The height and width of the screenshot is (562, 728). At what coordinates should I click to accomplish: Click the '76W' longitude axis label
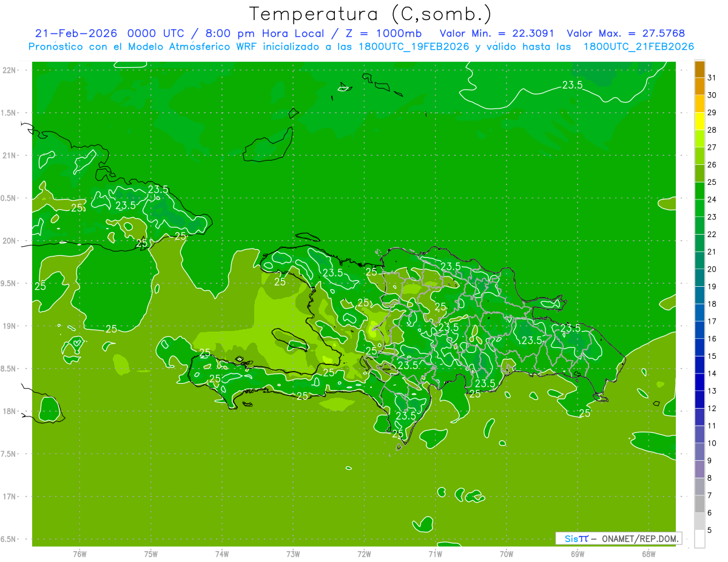[79, 554]
